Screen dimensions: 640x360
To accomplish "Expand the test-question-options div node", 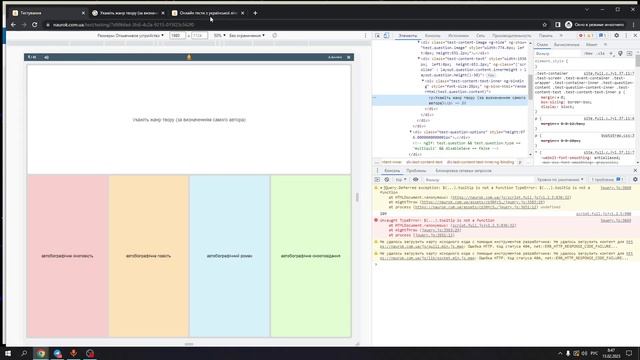I will click(x=411, y=132).
